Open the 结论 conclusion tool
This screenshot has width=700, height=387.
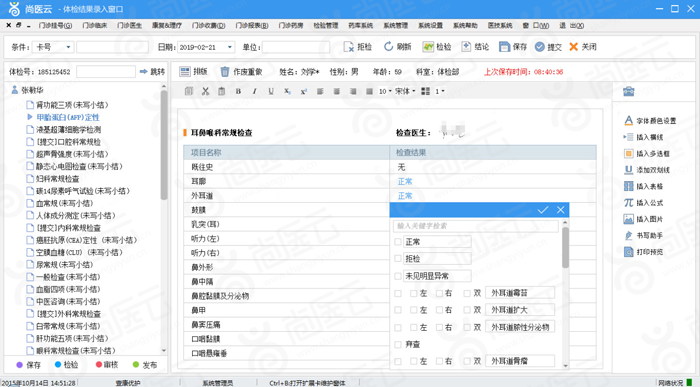(x=475, y=47)
